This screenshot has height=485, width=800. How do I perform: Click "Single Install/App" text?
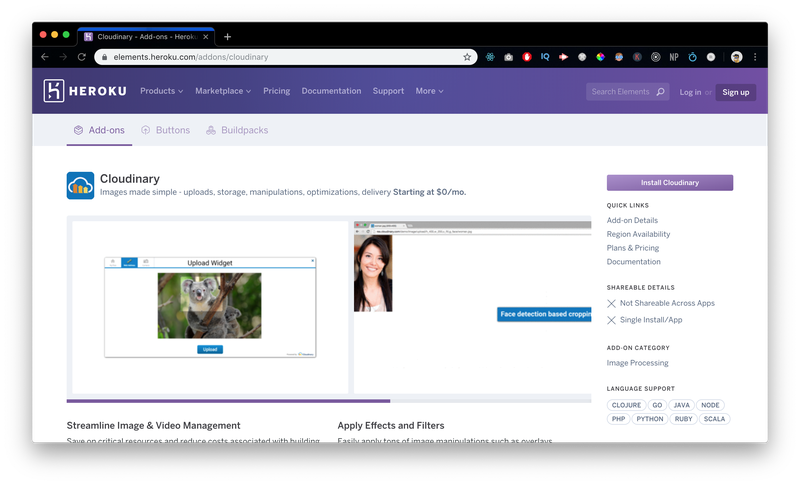coord(651,320)
